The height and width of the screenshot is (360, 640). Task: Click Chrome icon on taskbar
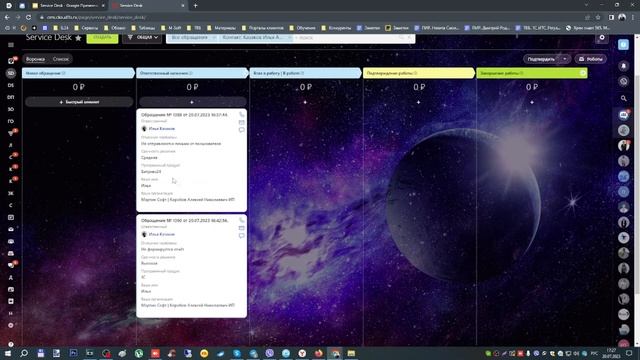click(x=335, y=353)
